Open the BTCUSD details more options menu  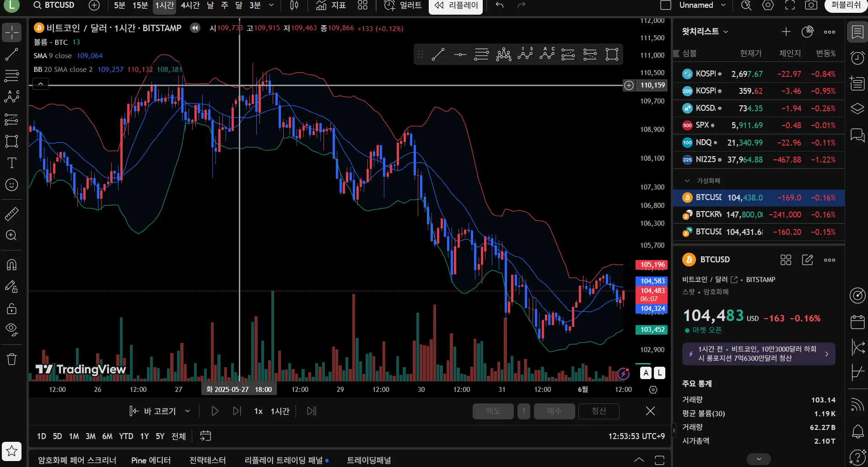tap(830, 260)
